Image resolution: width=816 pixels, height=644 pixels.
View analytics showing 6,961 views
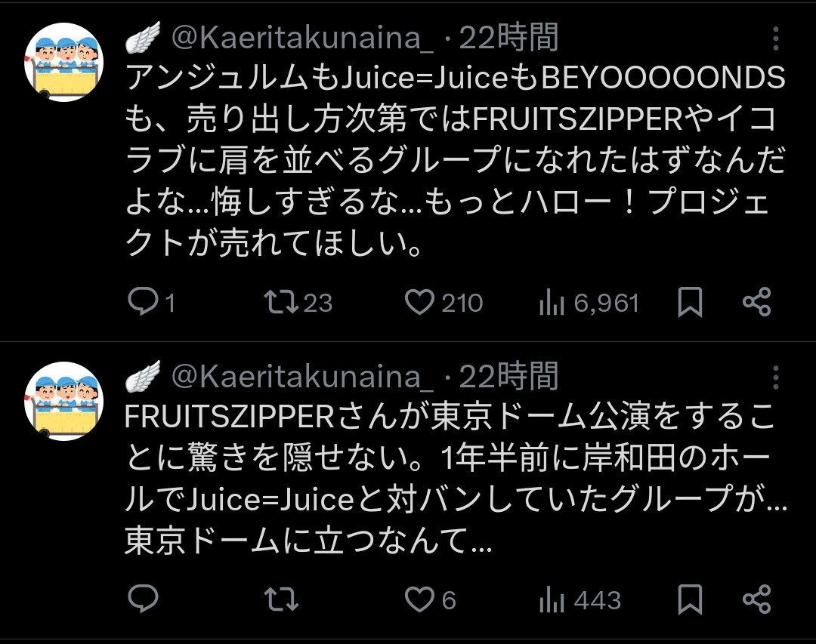point(553,304)
